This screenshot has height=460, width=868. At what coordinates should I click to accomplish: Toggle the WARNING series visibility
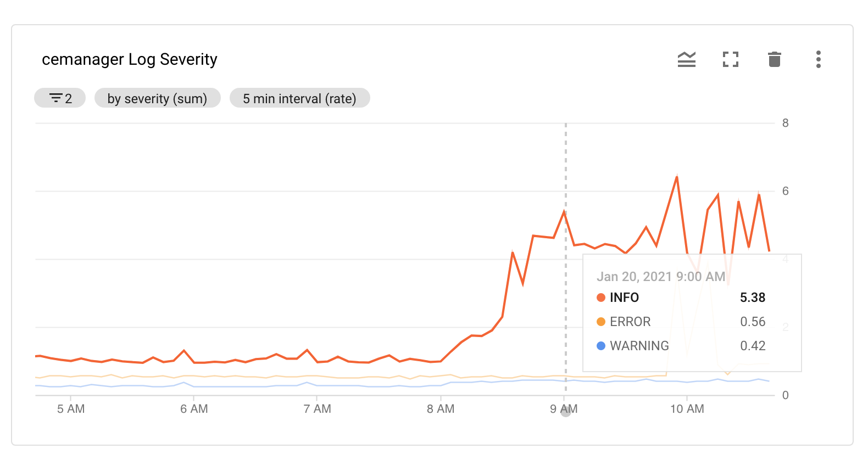coord(639,346)
